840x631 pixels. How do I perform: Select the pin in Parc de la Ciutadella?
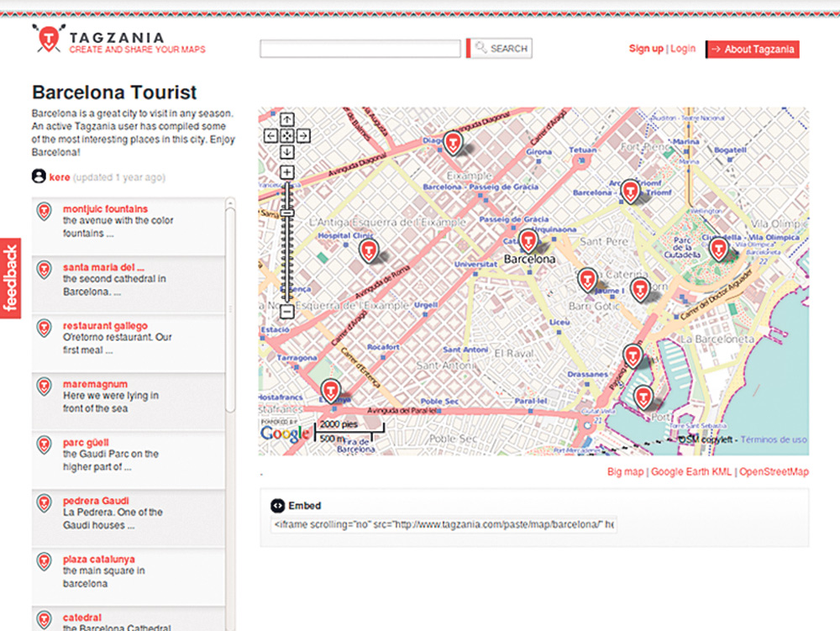pos(717,248)
